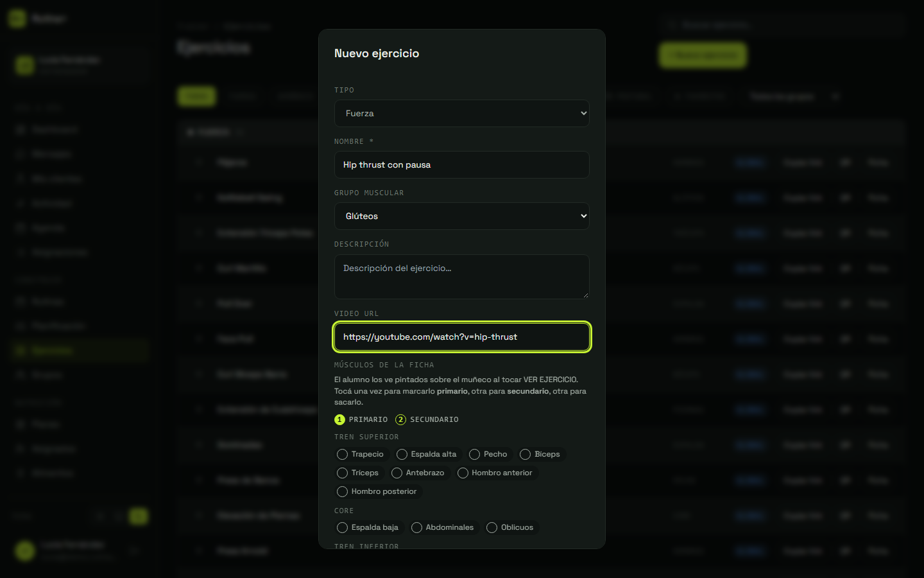
Task: Open the Tipo dropdown showing Fuerza
Action: (462, 113)
